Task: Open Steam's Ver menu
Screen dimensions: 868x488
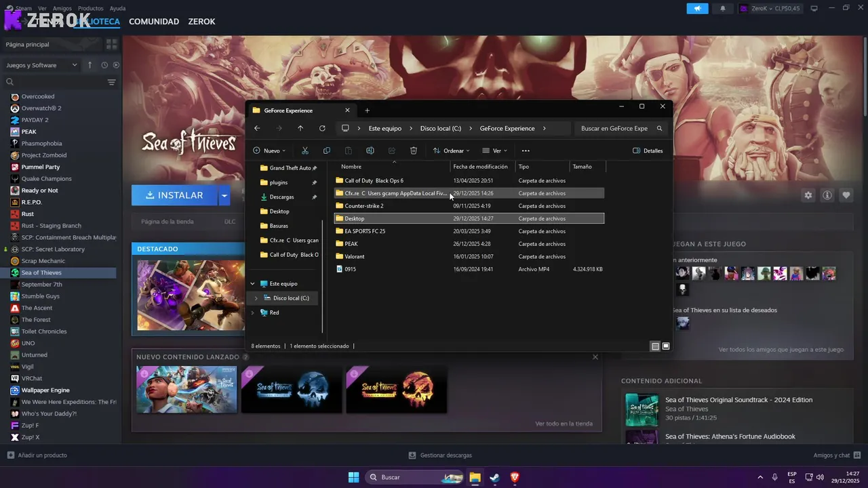Action: [x=43, y=8]
